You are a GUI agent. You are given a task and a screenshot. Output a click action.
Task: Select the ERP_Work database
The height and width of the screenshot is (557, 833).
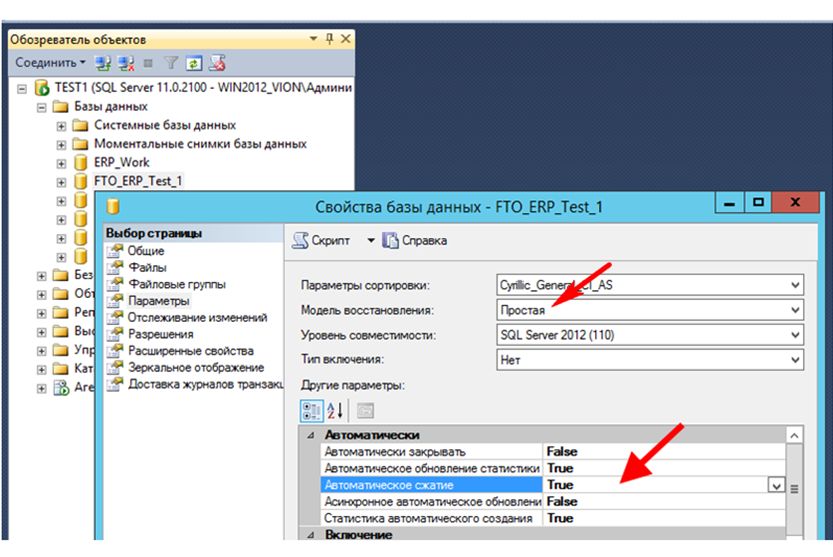[122, 163]
